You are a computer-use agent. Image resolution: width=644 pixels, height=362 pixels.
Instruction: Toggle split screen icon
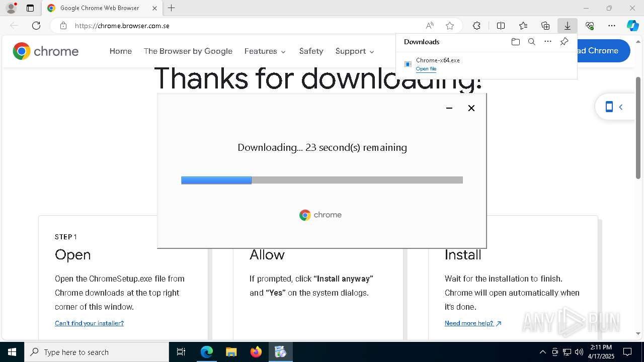point(501,26)
